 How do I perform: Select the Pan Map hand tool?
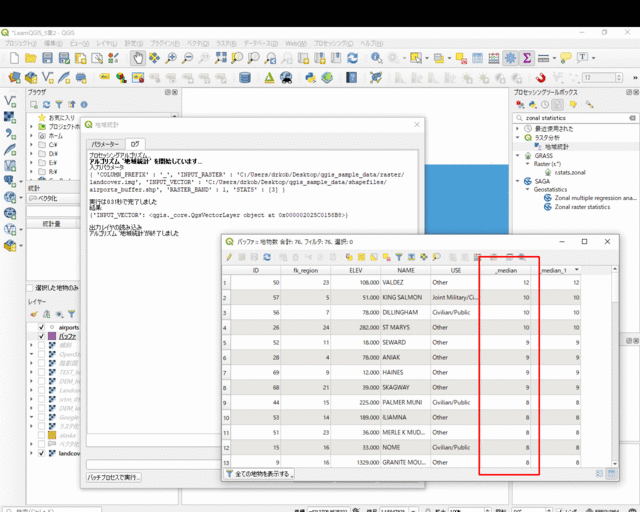138,58
